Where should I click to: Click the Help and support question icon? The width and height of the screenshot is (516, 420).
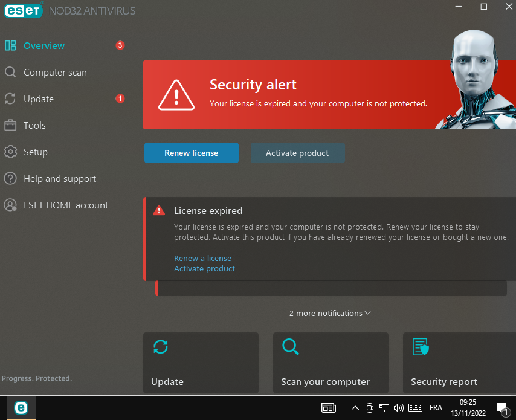(x=10, y=178)
